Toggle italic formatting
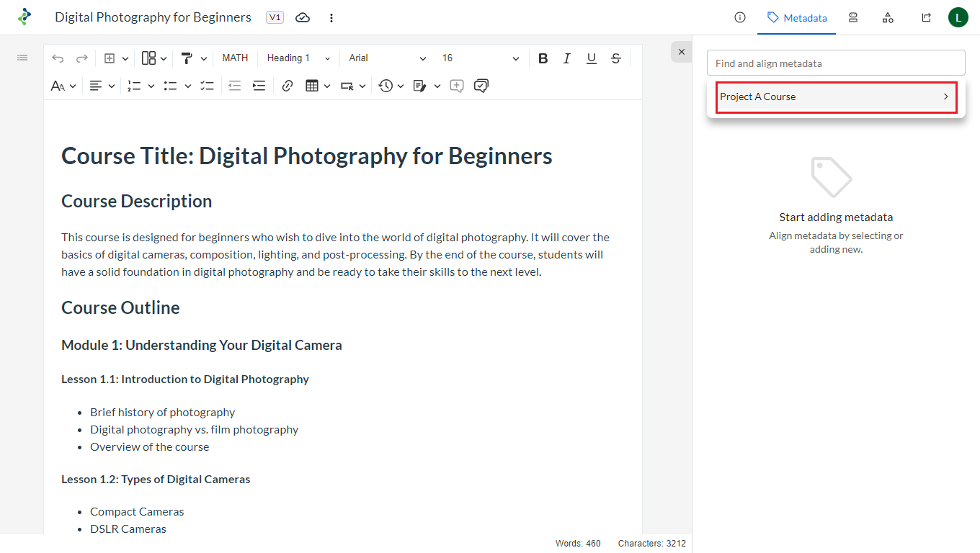Image resolution: width=980 pixels, height=553 pixels. pyautogui.click(x=567, y=58)
